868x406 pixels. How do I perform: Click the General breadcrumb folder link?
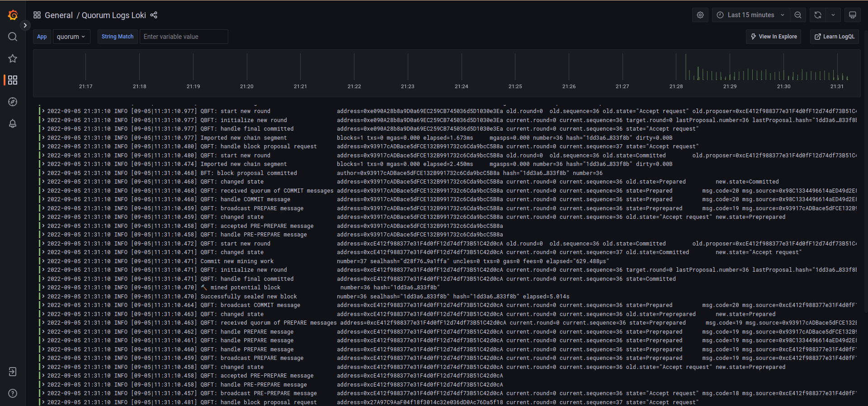click(x=58, y=15)
